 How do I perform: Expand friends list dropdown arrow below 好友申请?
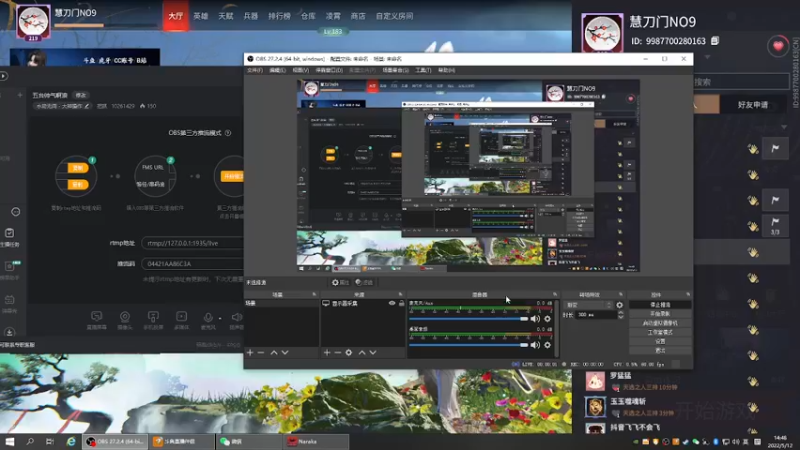point(784,127)
